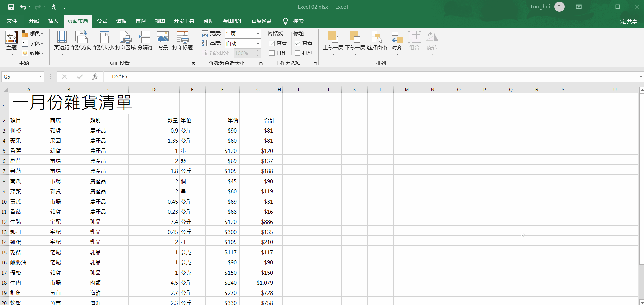
Task: Open Customize Quick Access Toolbar dropdown
Action: click(64, 7)
